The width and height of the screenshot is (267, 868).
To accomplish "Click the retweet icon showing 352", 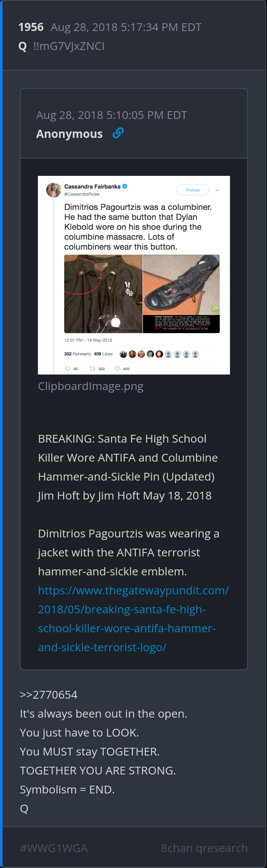I will (x=92, y=368).
